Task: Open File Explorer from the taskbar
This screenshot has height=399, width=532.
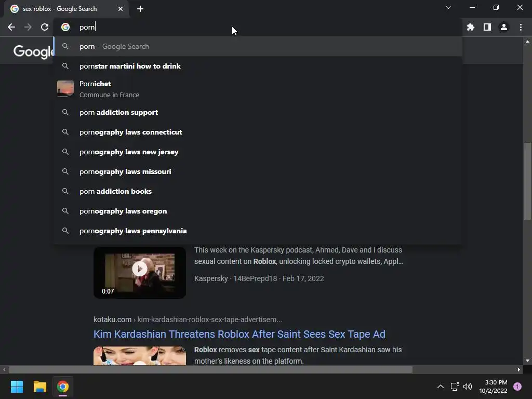Action: point(39,387)
